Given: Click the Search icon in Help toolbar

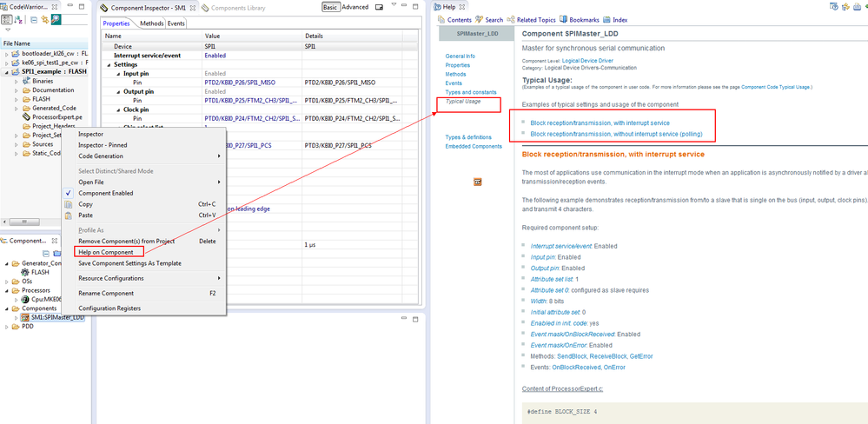Looking at the screenshot, I should click(479, 20).
